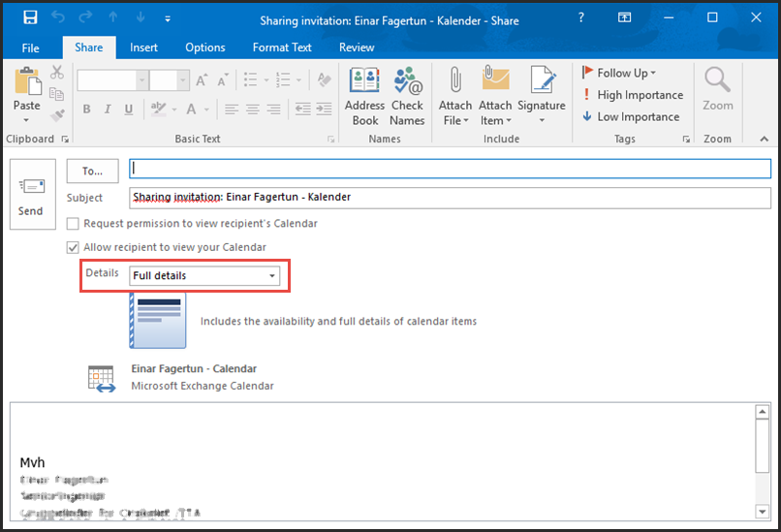The height and width of the screenshot is (532, 781).
Task: Click the message body scrollbar down arrow
Action: pyautogui.click(x=762, y=510)
